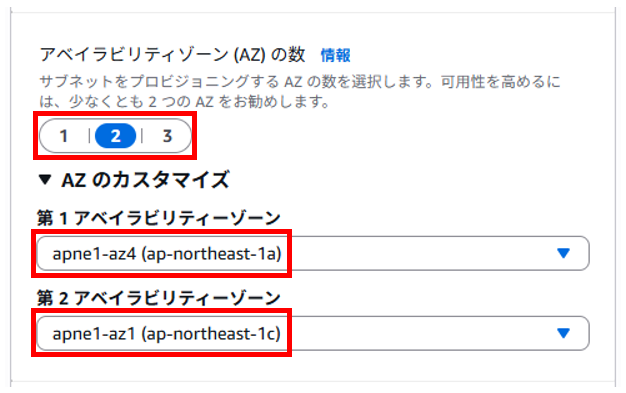Image resolution: width=626 pixels, height=393 pixels.
Task: Choose the highlighted 2 AZ option
Action: point(115,136)
